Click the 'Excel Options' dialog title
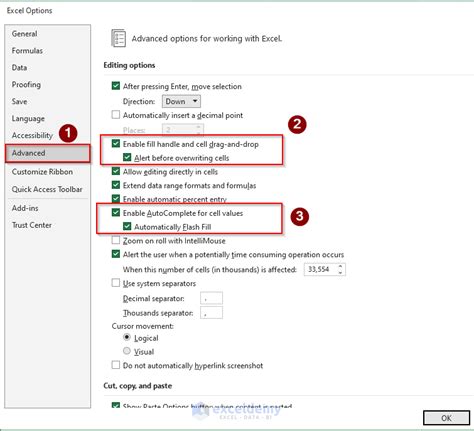This screenshot has width=474, height=431. coord(29,11)
